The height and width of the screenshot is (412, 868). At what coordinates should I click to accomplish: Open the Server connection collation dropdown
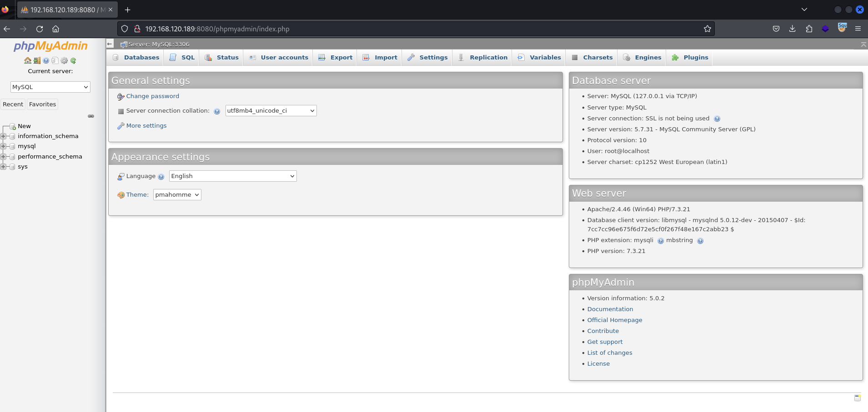[x=271, y=111]
